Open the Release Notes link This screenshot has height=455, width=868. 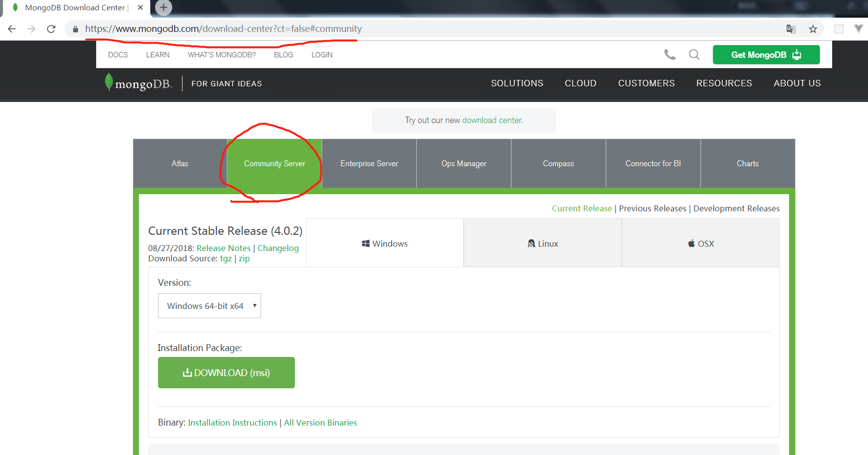pos(223,248)
